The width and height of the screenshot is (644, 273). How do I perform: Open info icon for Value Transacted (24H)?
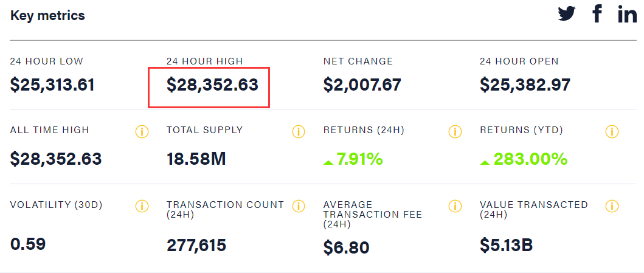pos(612,206)
